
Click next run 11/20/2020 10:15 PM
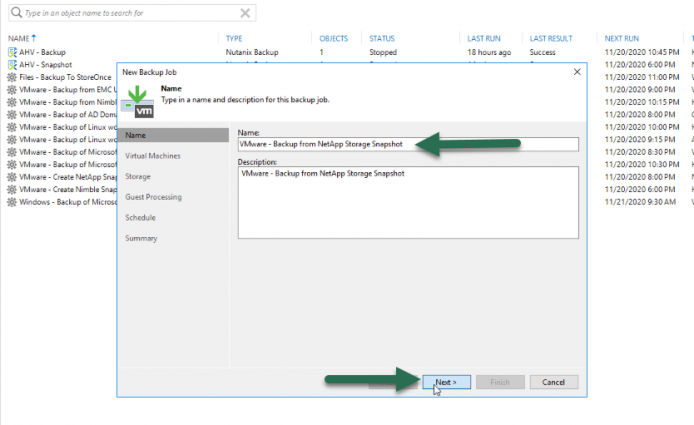point(642,102)
